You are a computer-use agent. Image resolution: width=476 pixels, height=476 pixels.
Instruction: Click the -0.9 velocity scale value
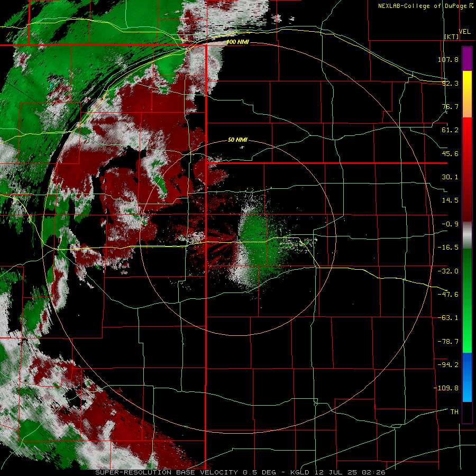450,224
